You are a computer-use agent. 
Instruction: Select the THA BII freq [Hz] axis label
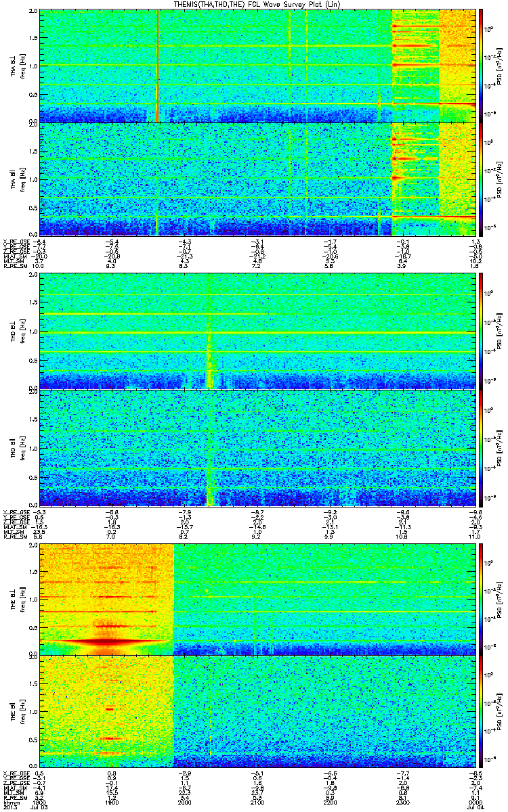point(16,179)
